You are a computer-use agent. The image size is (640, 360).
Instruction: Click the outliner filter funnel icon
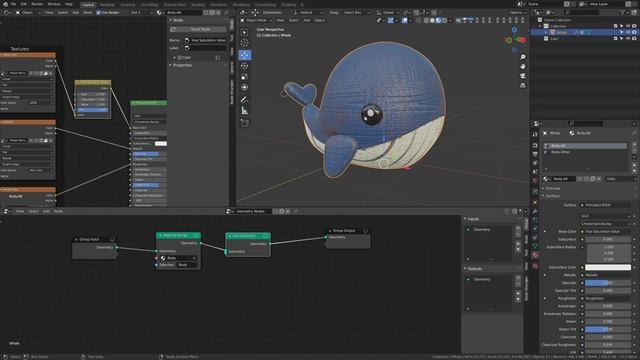pos(622,13)
